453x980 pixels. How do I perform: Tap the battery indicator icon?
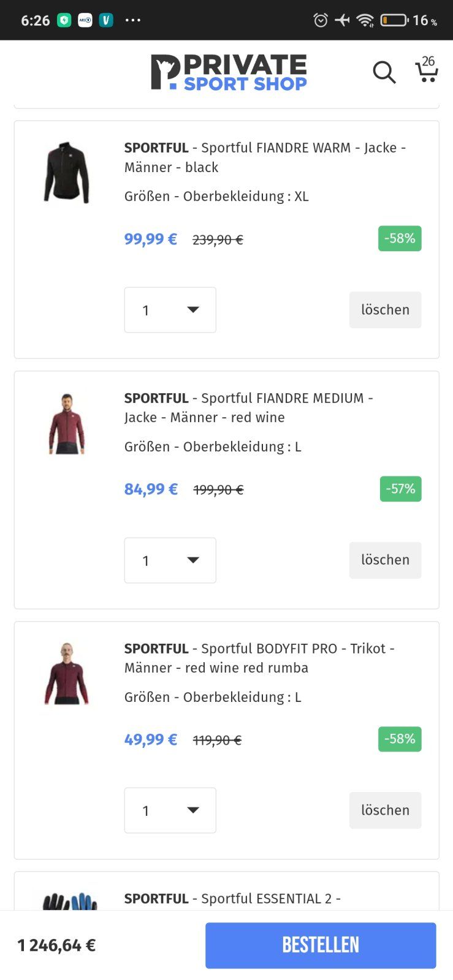394,20
